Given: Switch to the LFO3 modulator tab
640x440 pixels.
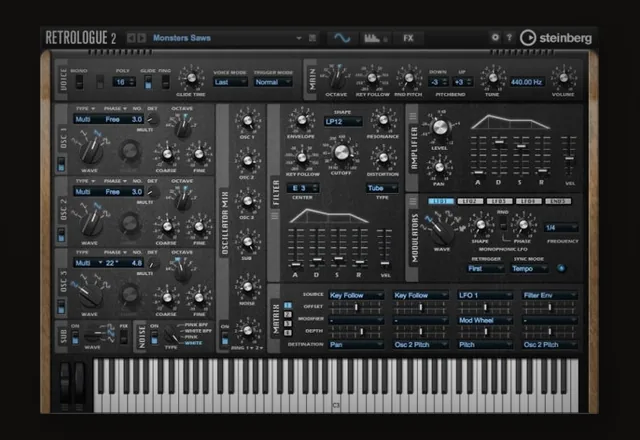Looking at the screenshot, I should pos(499,201).
